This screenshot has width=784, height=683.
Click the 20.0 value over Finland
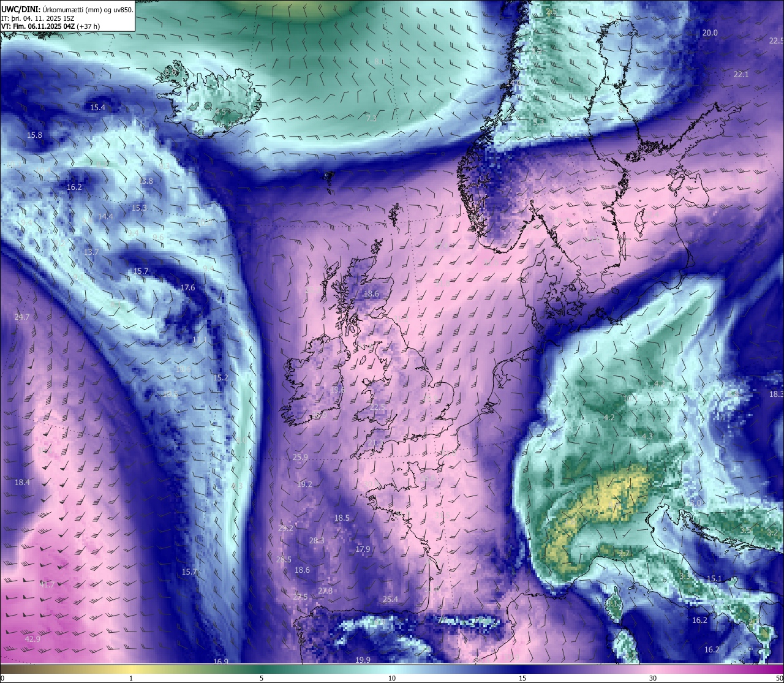(710, 33)
